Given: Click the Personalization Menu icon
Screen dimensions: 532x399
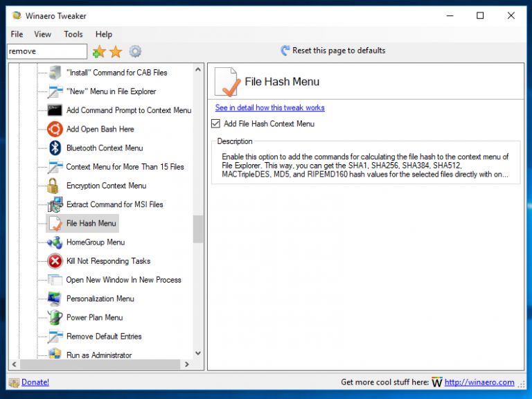Looking at the screenshot, I should (55, 299).
